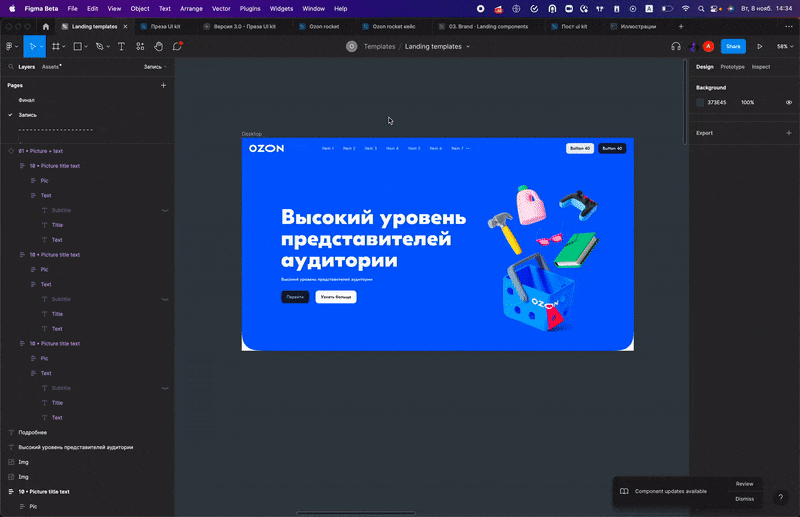Edit the background hex value 373E45
Screen dimensions: 800x517
pyautogui.click(x=717, y=103)
